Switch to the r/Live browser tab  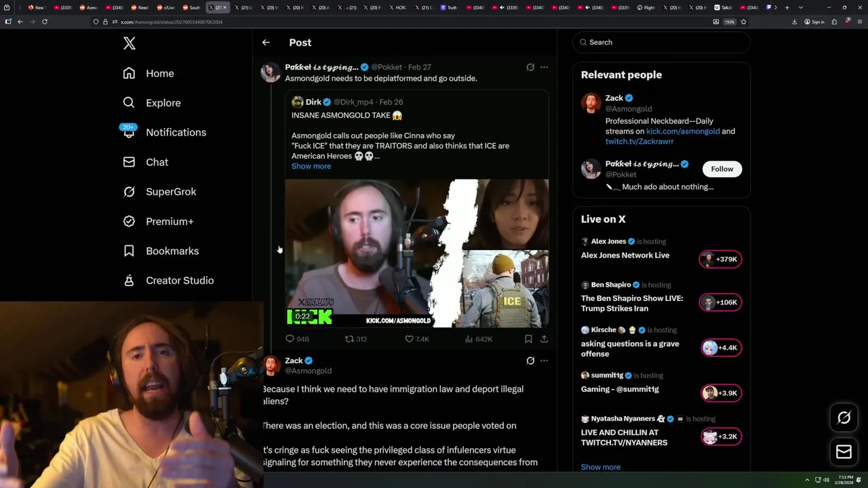165,7
